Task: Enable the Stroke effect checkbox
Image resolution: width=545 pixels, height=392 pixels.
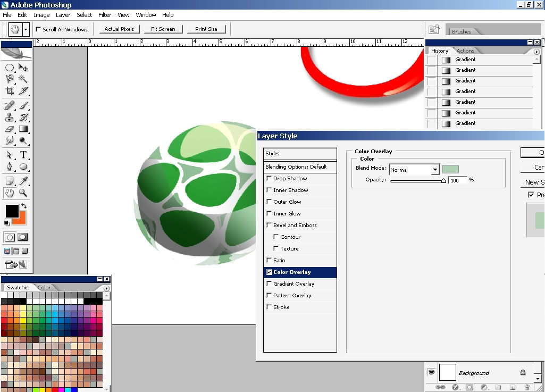Action: (x=270, y=307)
